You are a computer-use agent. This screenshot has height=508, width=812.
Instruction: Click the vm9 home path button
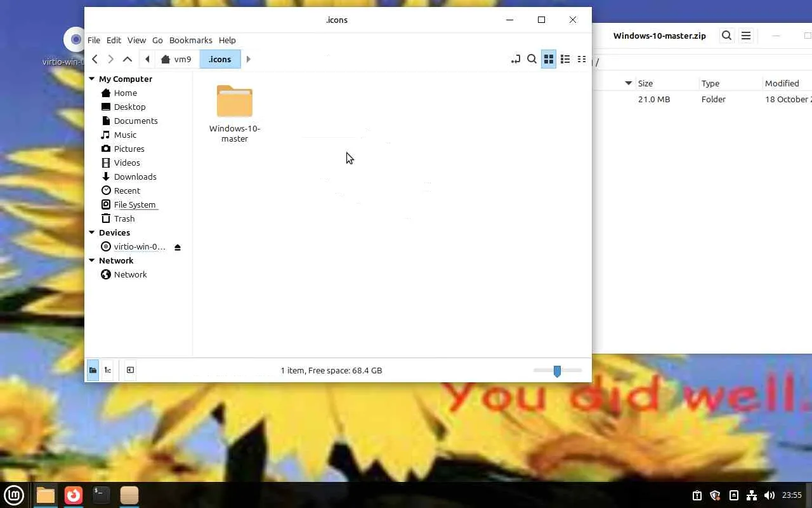pos(176,59)
